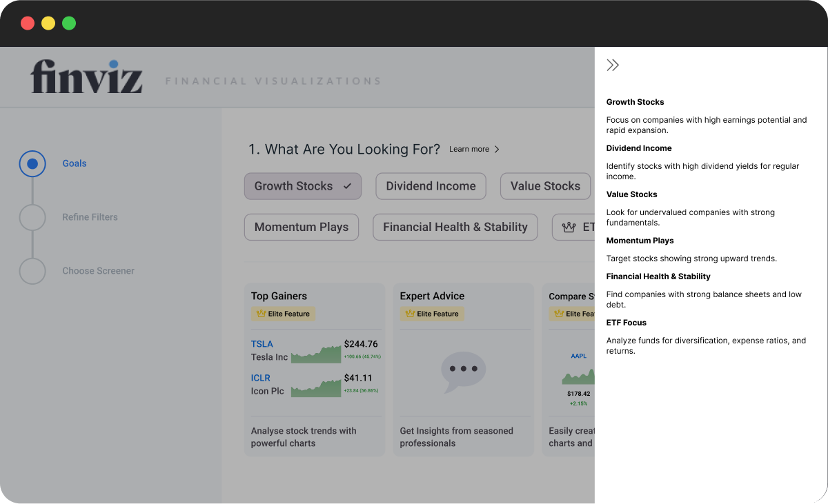Image resolution: width=828 pixels, height=504 pixels.
Task: Deselect the Growth Stocks chip
Action: click(302, 186)
